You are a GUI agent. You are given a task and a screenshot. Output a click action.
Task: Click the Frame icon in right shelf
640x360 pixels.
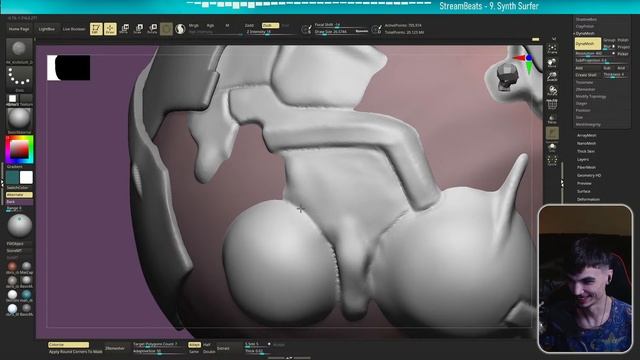pyautogui.click(x=552, y=49)
